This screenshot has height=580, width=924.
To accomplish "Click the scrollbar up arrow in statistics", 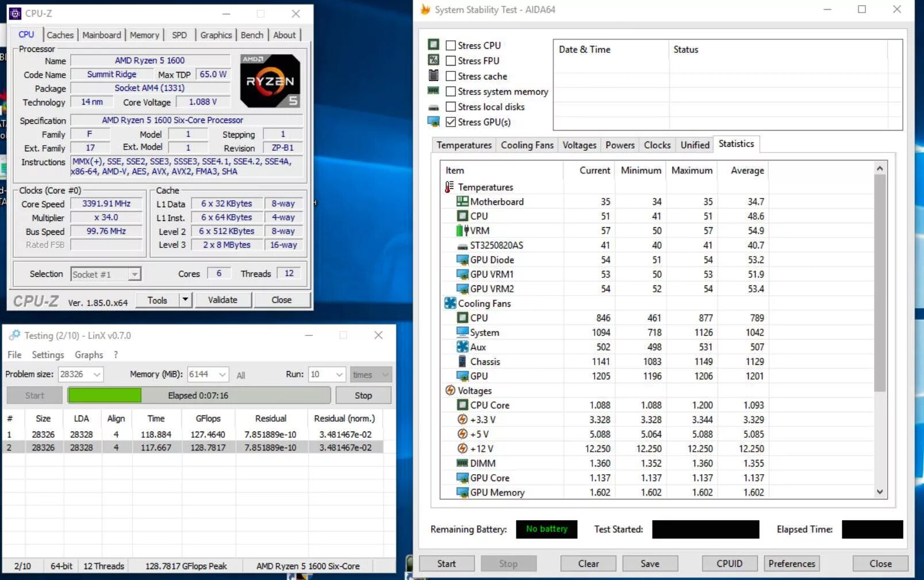I will point(880,168).
